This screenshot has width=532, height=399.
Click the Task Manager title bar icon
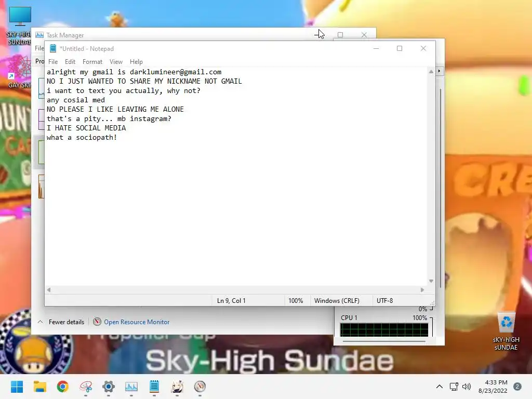(39, 35)
